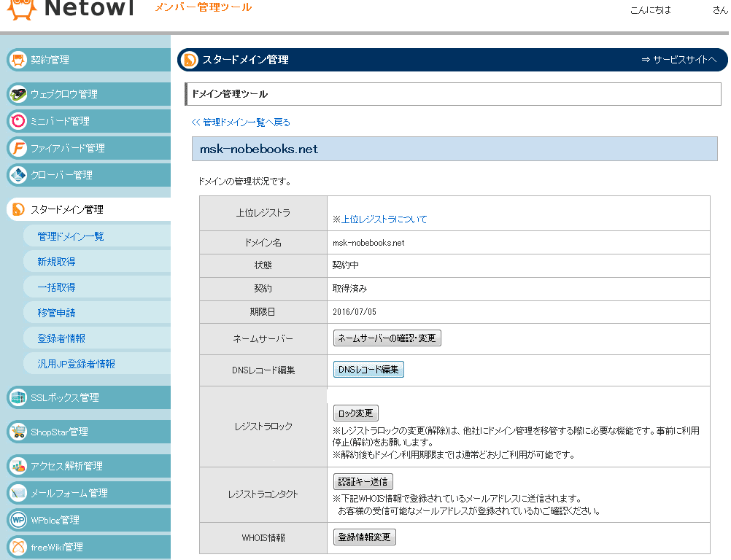Click the SSLボックス管理 icon
This screenshot has height=560, width=731.
(18, 397)
